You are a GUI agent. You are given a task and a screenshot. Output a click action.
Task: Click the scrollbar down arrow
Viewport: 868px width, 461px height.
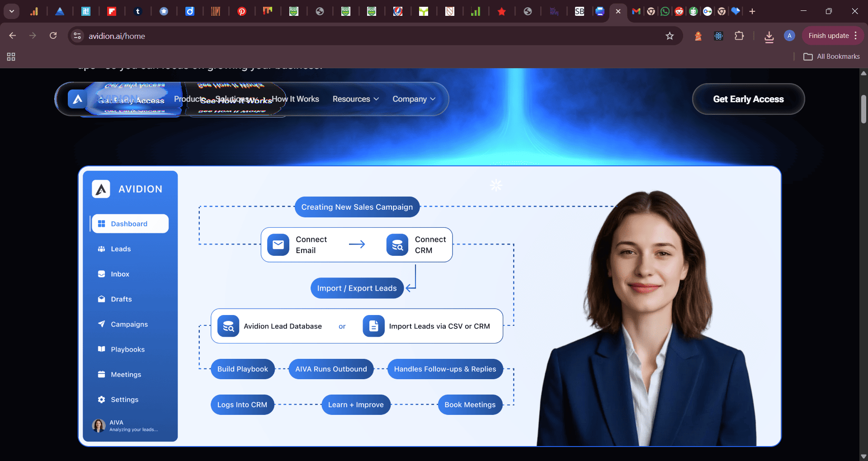click(863, 456)
